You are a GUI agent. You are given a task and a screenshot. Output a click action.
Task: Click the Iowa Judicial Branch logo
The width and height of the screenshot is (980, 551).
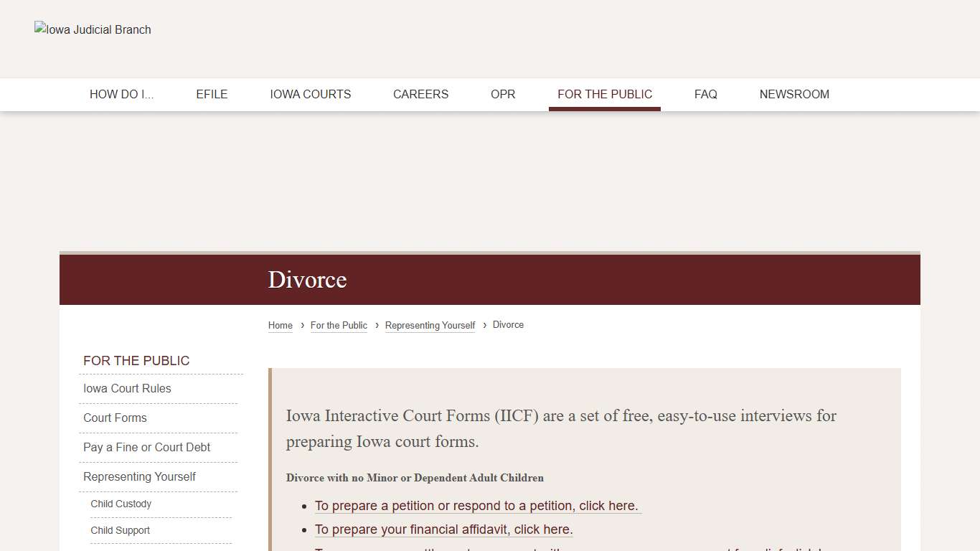tap(93, 29)
